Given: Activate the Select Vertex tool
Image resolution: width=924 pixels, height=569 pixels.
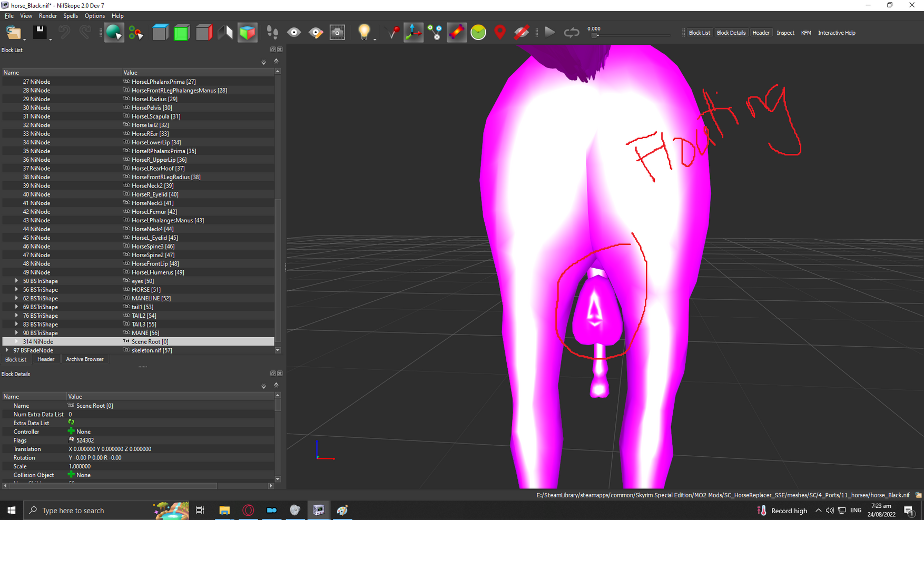Looking at the screenshot, I should click(136, 33).
